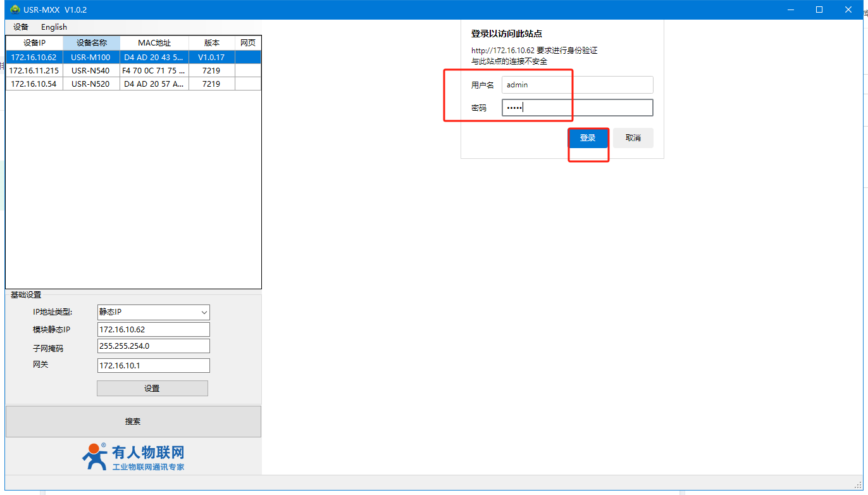
Task: Focus the 用户名 input field
Action: [x=577, y=85]
